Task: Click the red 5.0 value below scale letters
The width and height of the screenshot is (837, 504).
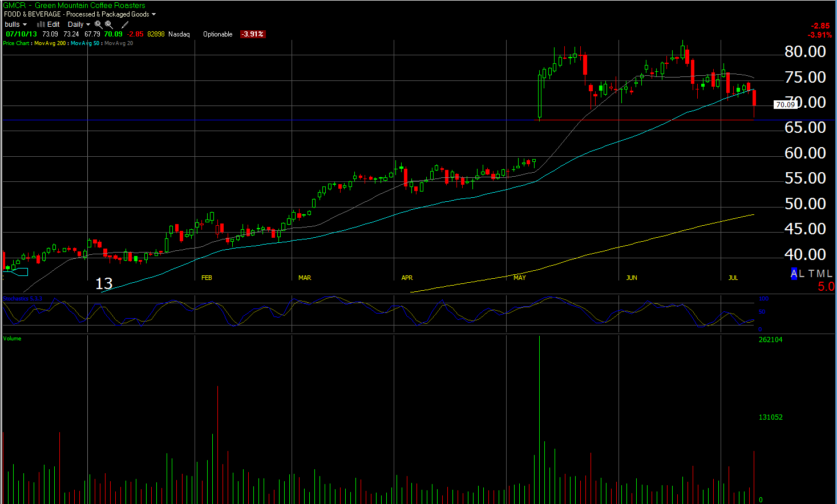Action: click(x=826, y=286)
